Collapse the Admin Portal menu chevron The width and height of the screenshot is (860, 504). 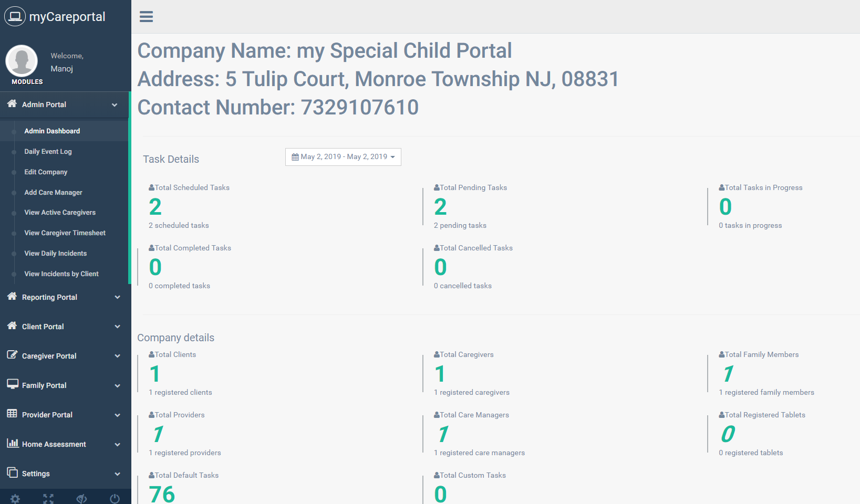tap(115, 105)
